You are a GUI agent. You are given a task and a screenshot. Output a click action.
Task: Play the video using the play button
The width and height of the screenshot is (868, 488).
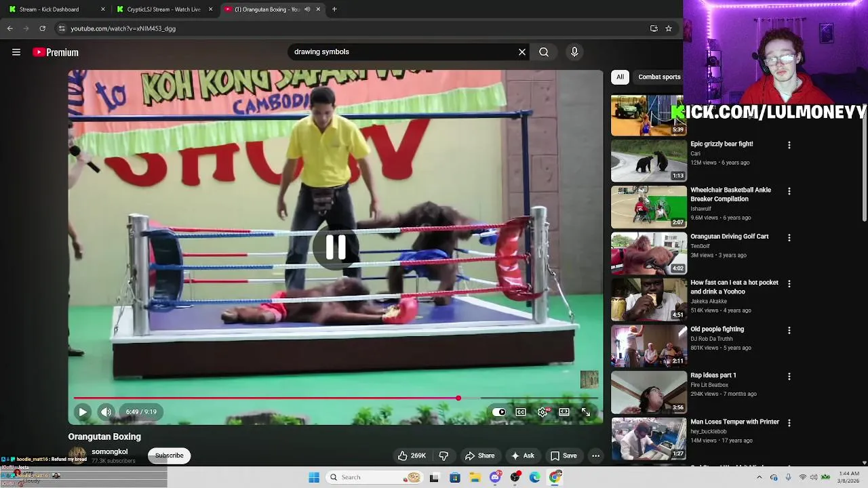pos(83,411)
